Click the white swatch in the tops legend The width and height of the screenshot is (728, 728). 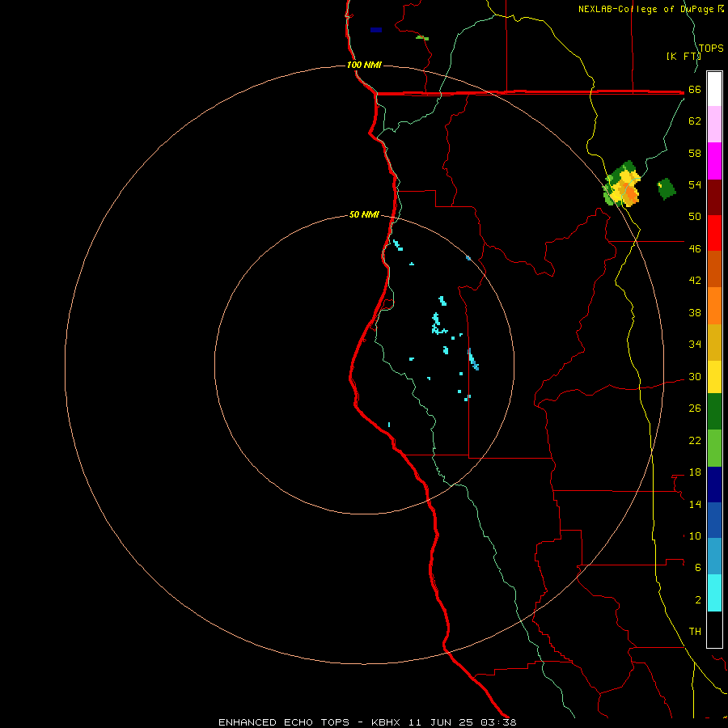tap(714, 89)
